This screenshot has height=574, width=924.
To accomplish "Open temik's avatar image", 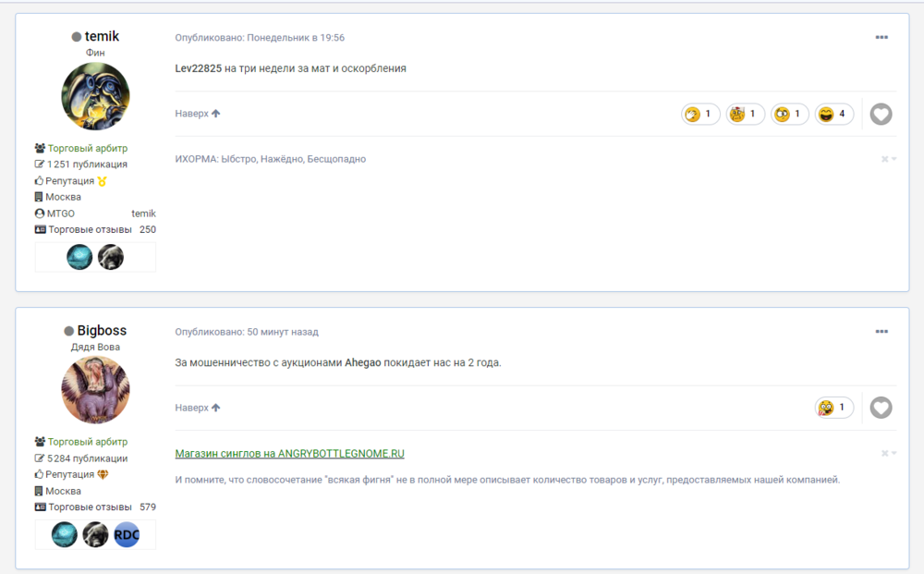I will point(95,96).
